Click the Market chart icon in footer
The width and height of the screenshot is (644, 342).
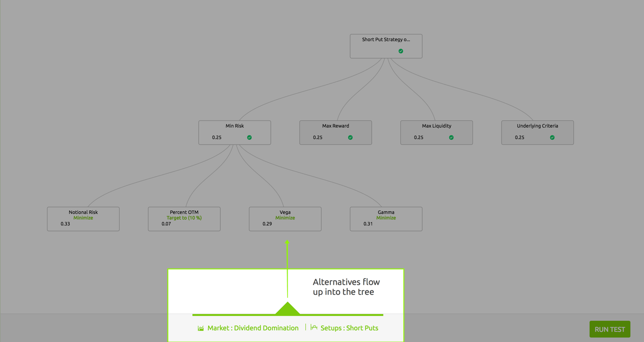pos(200,328)
